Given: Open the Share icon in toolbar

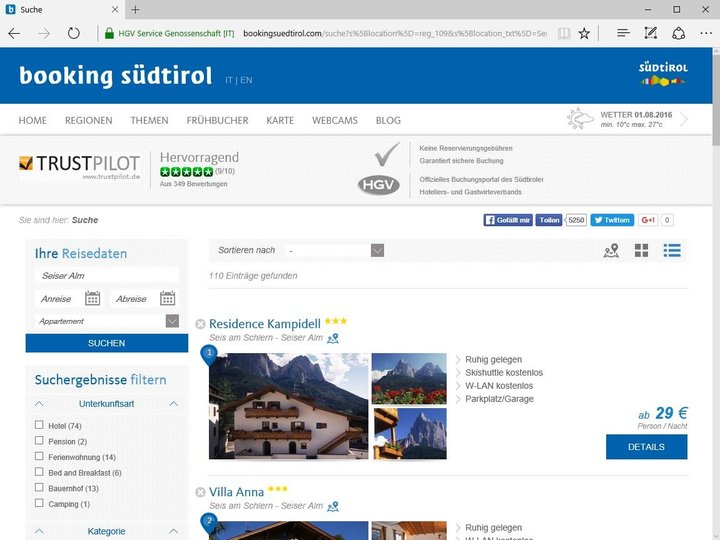Looking at the screenshot, I should click(679, 33).
